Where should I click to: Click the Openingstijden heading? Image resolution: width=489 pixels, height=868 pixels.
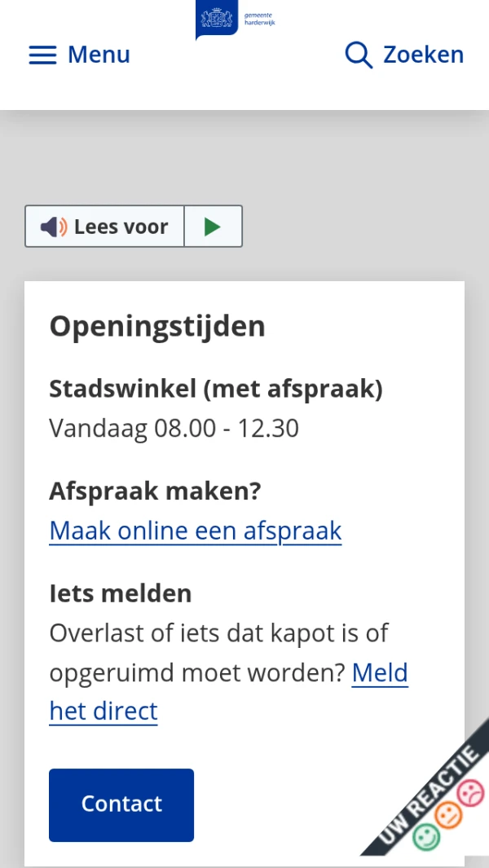[157, 326]
